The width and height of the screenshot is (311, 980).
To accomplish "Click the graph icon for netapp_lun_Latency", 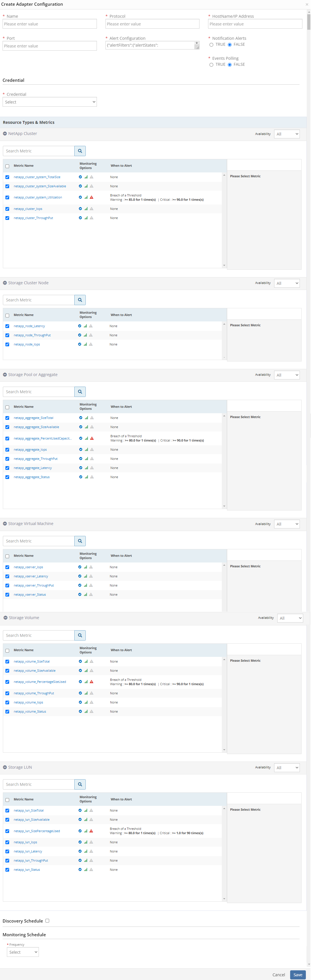I will point(85,851).
